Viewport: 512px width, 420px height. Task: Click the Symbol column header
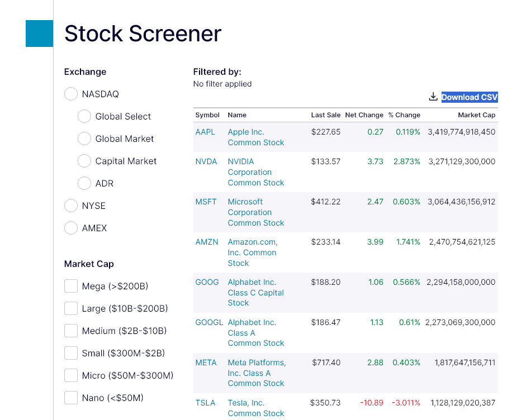coord(207,115)
